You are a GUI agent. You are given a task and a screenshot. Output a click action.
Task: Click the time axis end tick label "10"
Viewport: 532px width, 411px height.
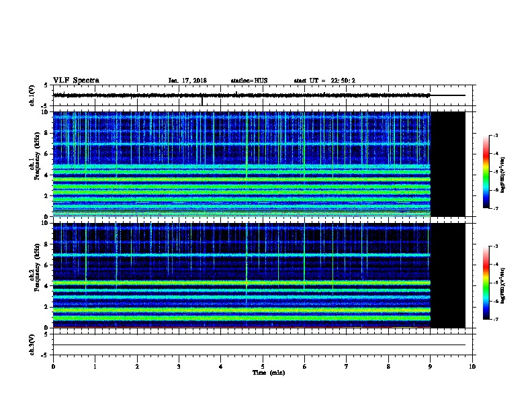[x=472, y=367]
